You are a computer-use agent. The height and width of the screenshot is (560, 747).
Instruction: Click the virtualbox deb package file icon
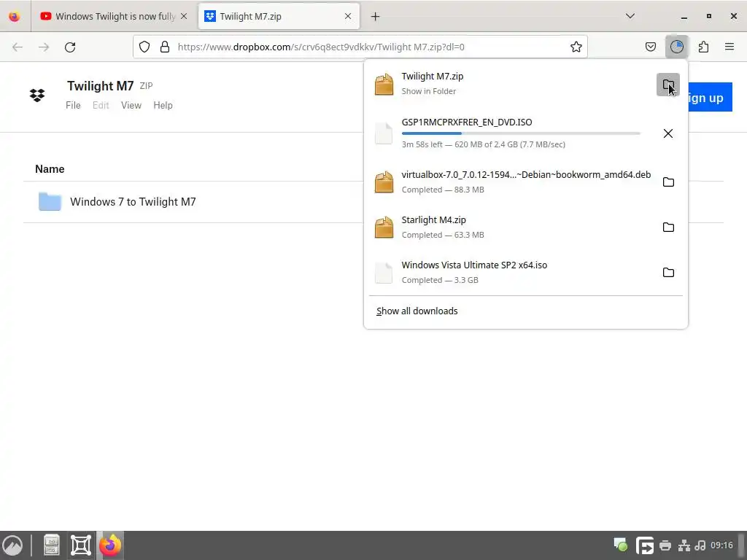click(x=384, y=182)
